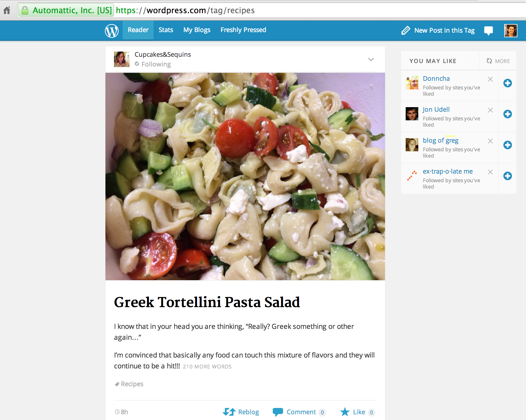The width and height of the screenshot is (526, 420).
Task: Click the browser home icon
Action: click(7, 10)
